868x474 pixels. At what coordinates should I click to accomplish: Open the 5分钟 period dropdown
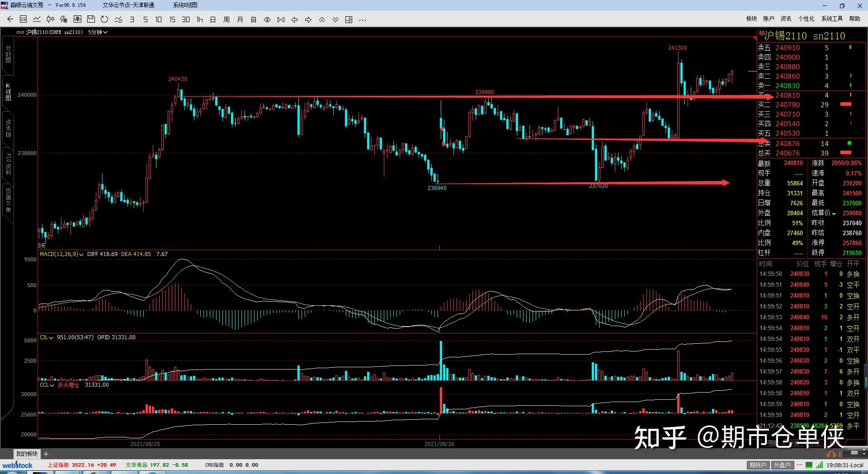98,32
